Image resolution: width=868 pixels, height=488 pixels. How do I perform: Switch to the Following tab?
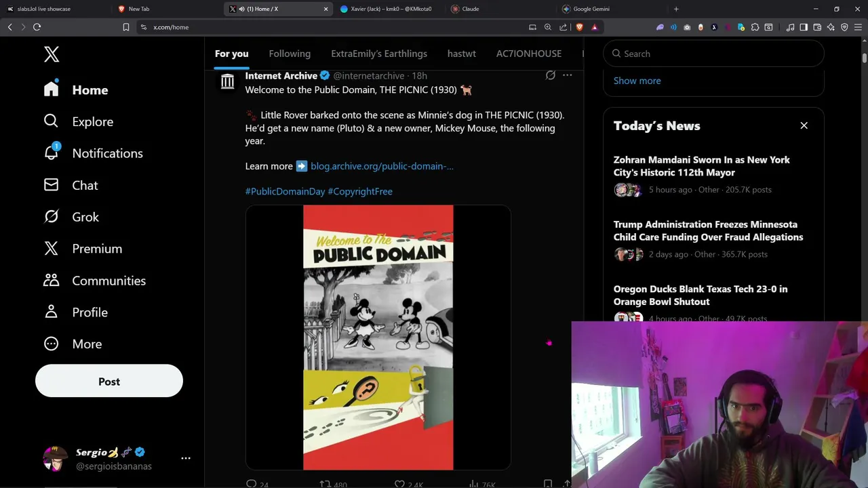click(290, 54)
